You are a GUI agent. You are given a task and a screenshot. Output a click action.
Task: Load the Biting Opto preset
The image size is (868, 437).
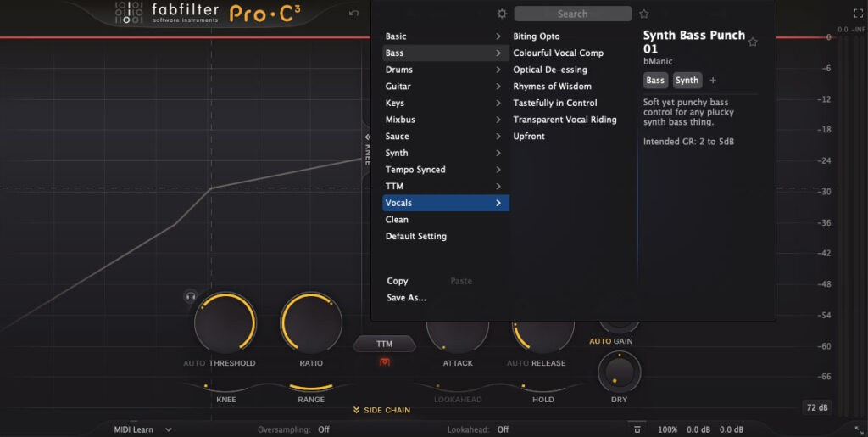[536, 36]
